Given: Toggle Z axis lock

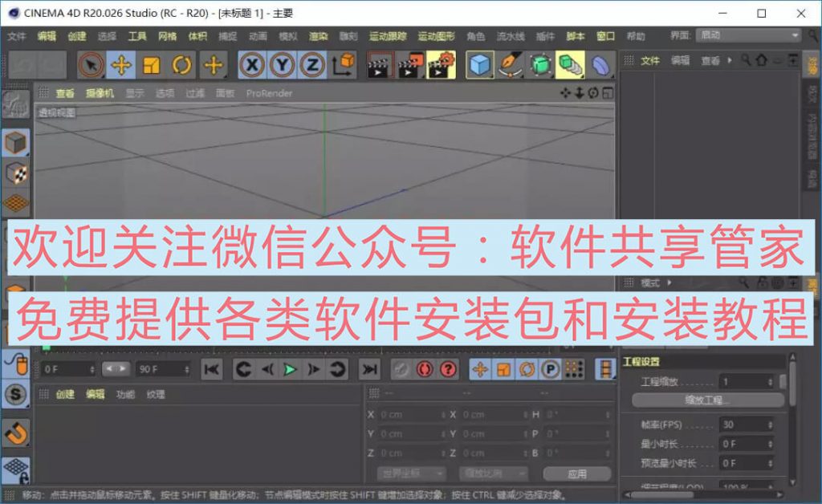Looking at the screenshot, I should tap(313, 66).
